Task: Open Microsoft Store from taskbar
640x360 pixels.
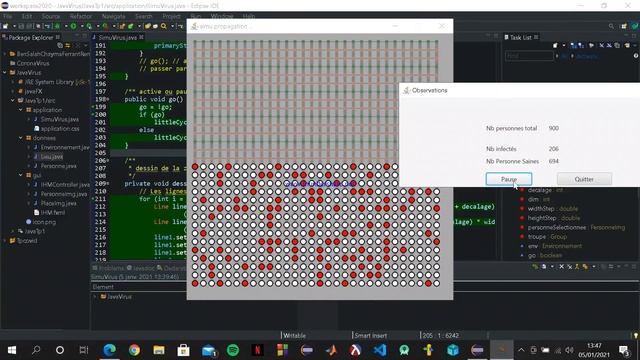Action: pos(183,350)
